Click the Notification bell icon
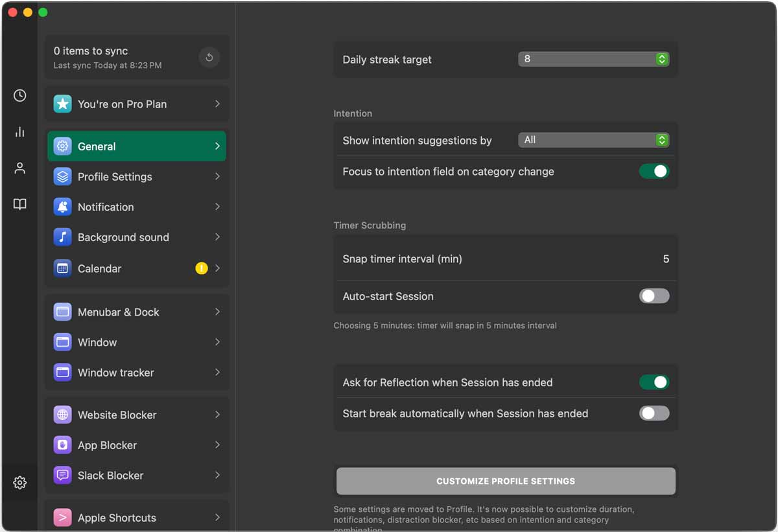778x532 pixels. pos(62,207)
